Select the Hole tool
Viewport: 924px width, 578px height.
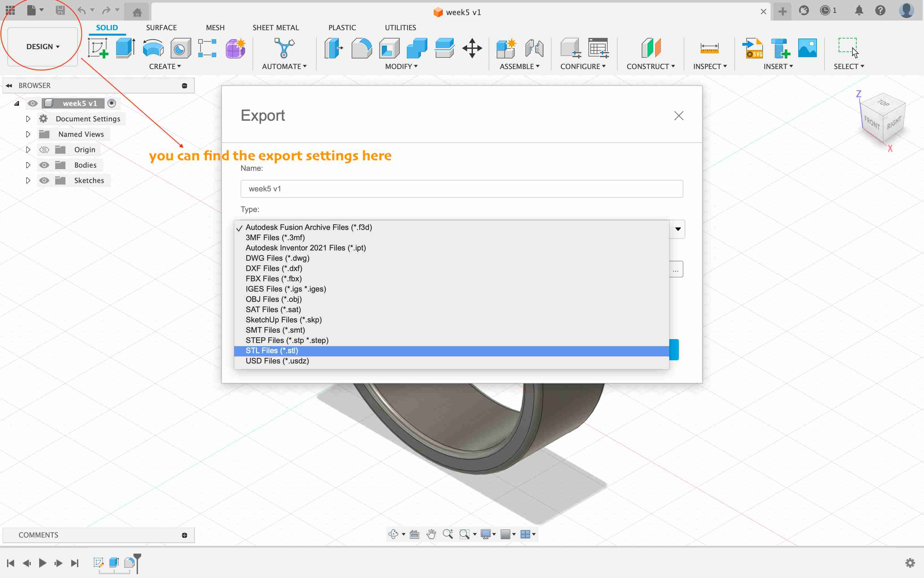coord(180,48)
